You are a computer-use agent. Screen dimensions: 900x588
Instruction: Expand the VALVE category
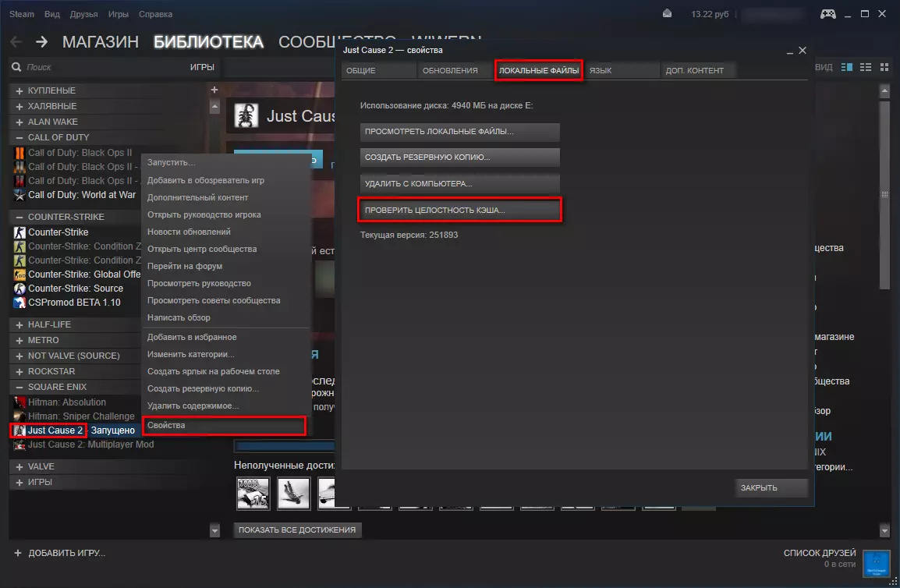tap(19, 467)
